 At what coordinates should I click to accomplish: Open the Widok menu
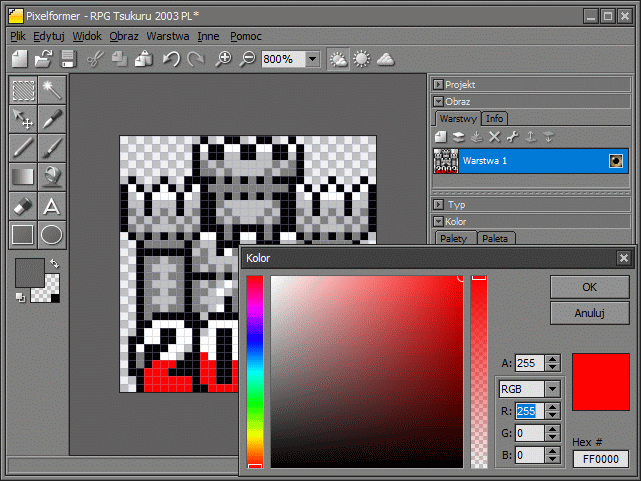click(87, 36)
